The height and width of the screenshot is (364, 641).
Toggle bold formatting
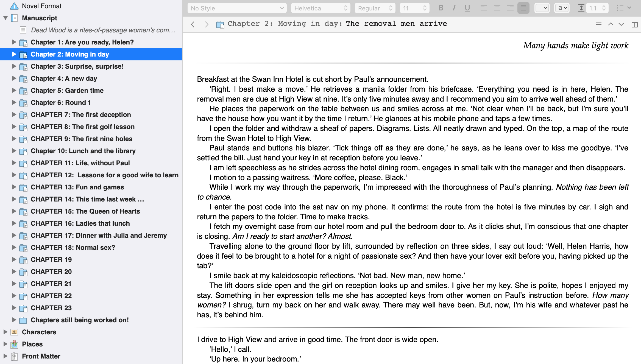tap(441, 8)
